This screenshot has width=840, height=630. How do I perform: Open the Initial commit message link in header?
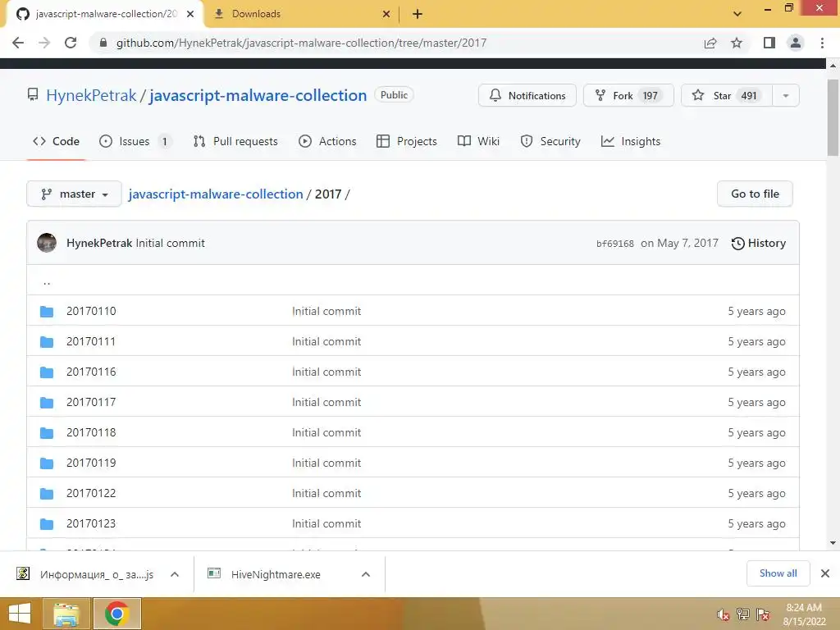coord(171,243)
